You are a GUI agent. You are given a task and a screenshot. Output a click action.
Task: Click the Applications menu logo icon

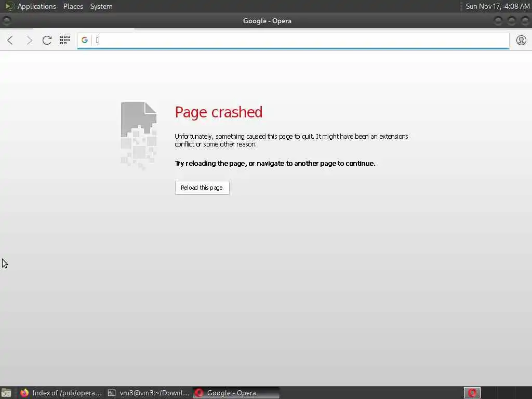9,6
